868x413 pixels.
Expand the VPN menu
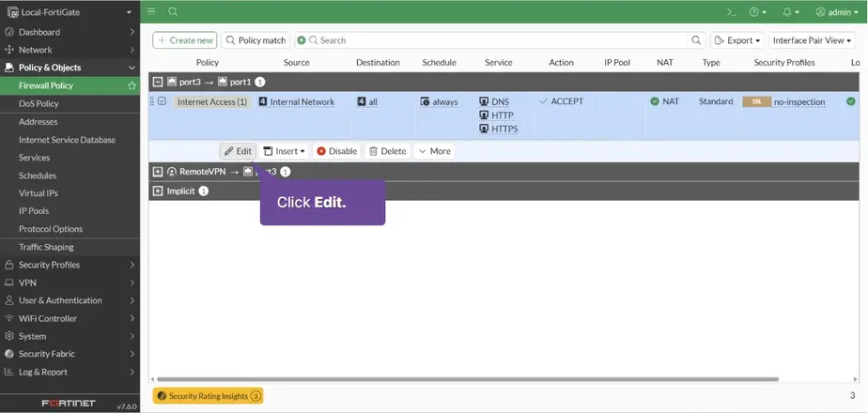70,283
